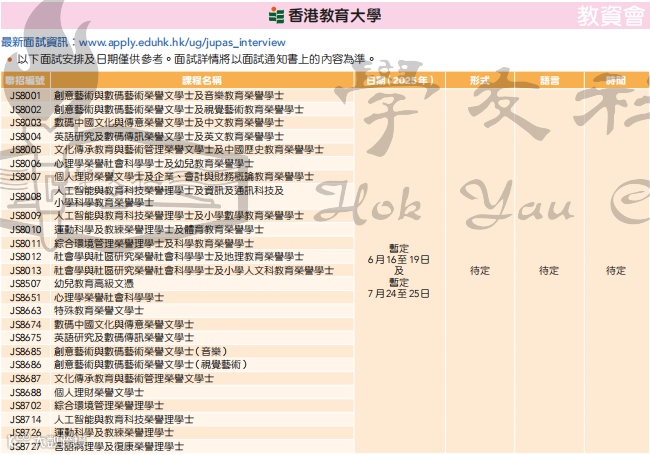This screenshot has width=650, height=455.
Task: Click programme code JS8011
Action: (25, 243)
